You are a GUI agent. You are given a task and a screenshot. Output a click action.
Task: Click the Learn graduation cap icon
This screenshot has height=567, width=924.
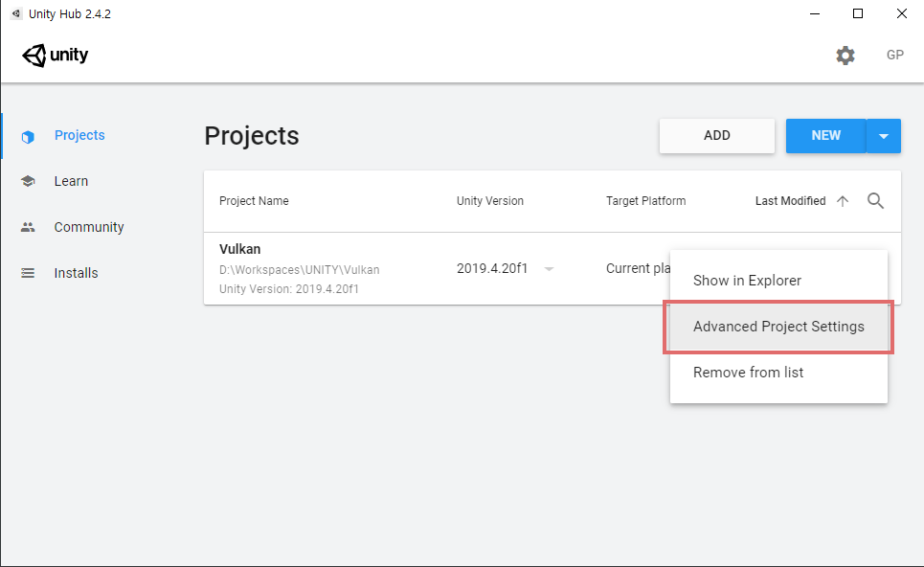point(28,181)
